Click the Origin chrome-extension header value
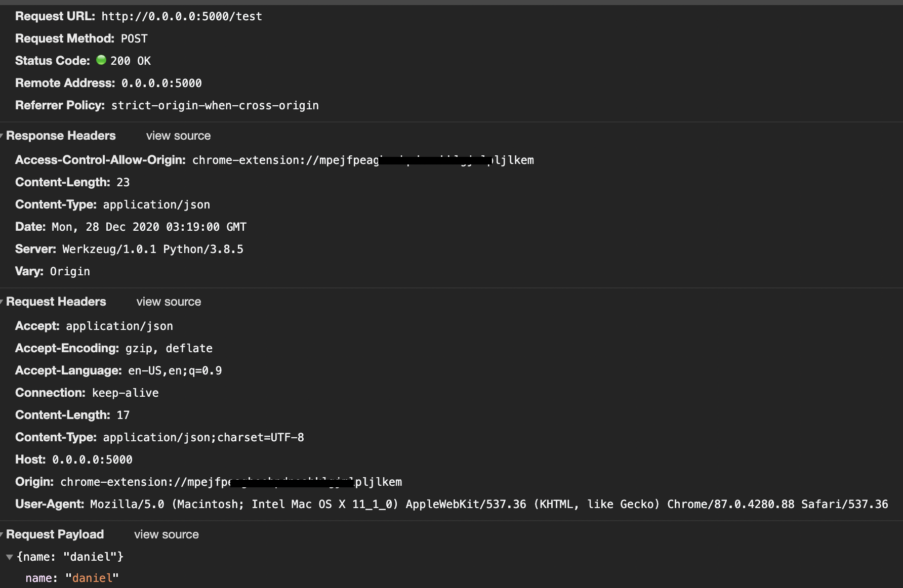This screenshot has height=588, width=903. tap(231, 481)
